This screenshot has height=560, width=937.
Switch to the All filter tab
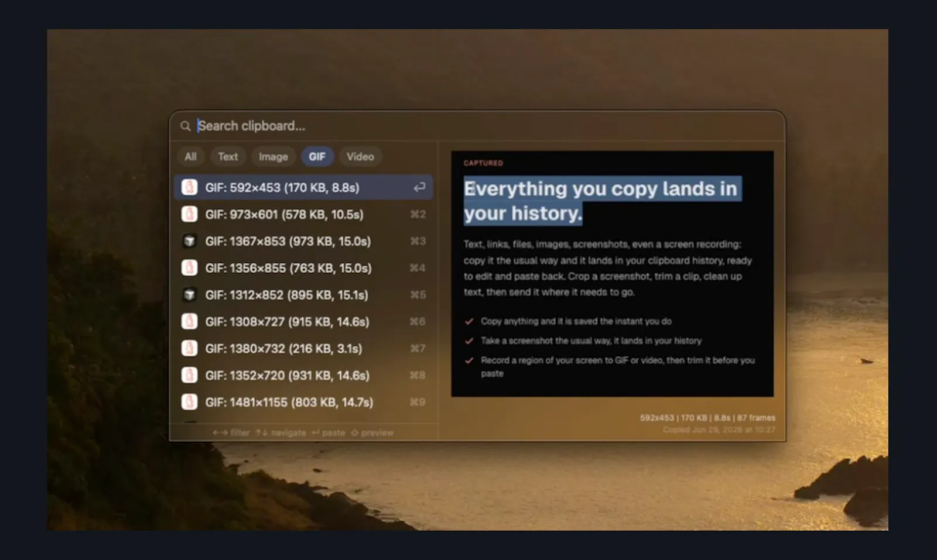coord(190,157)
